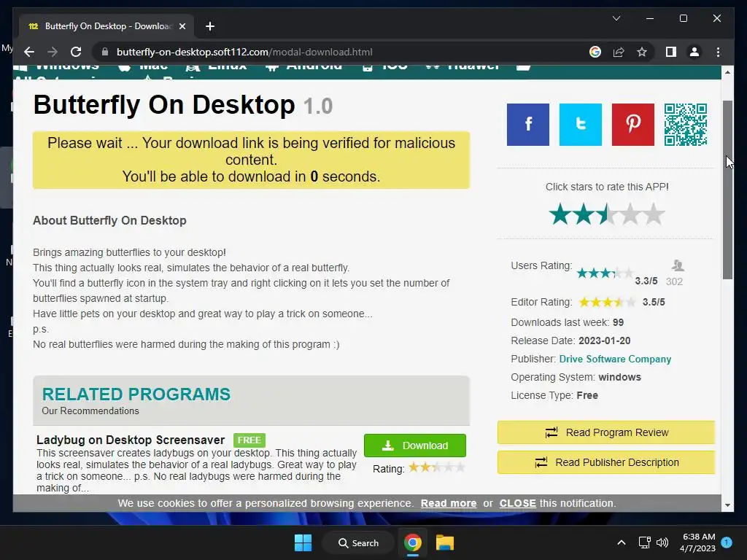Open Google icon in address bar
This screenshot has width=747, height=560.
click(595, 52)
